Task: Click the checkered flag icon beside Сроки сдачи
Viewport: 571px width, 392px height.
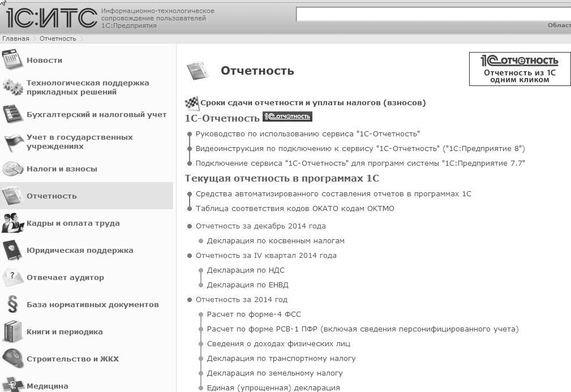Action: [192, 103]
